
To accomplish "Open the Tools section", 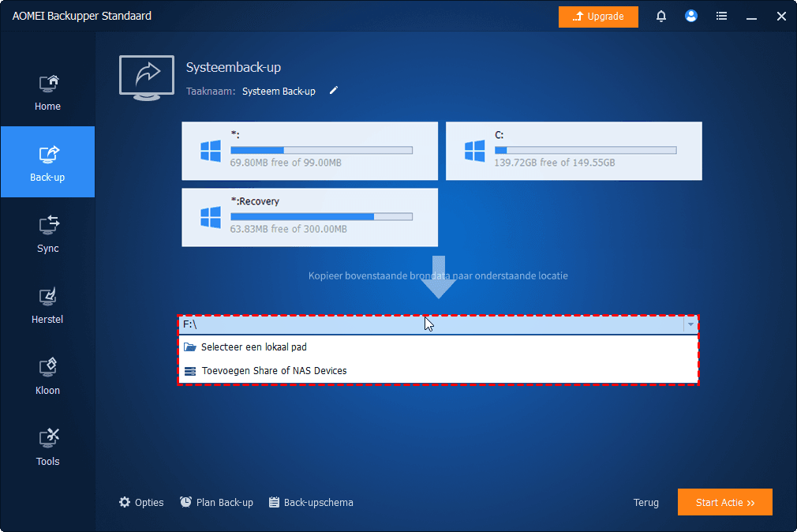I will pos(47,447).
